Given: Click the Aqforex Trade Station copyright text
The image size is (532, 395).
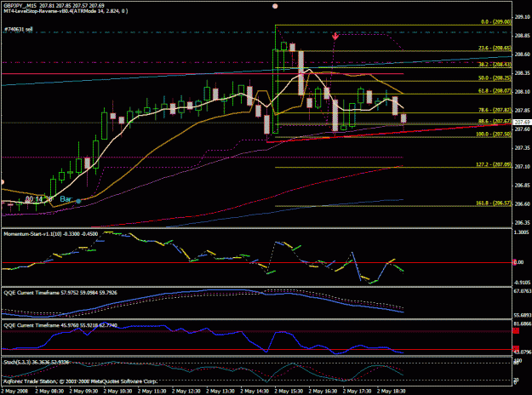Looking at the screenshot, I should [80, 381].
